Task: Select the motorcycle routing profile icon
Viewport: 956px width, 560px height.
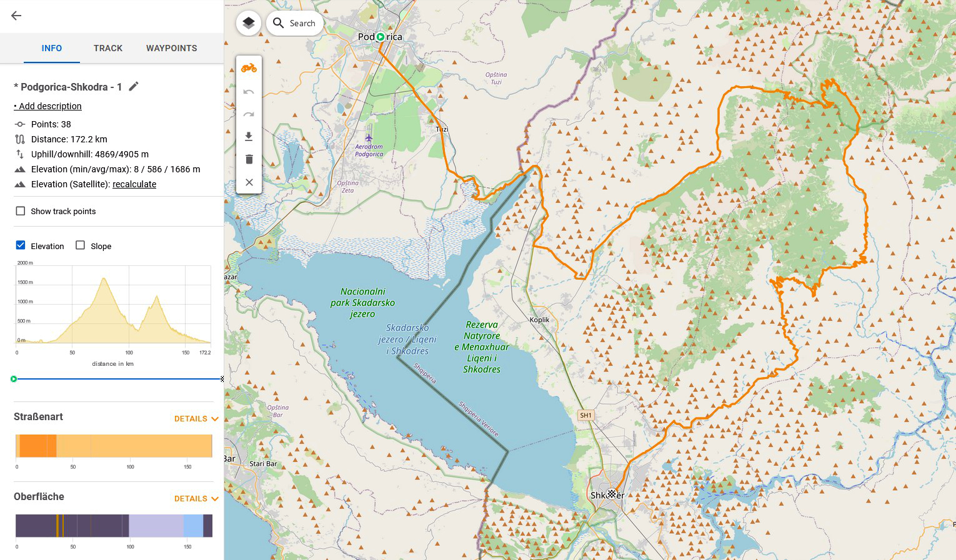Action: pos(249,68)
